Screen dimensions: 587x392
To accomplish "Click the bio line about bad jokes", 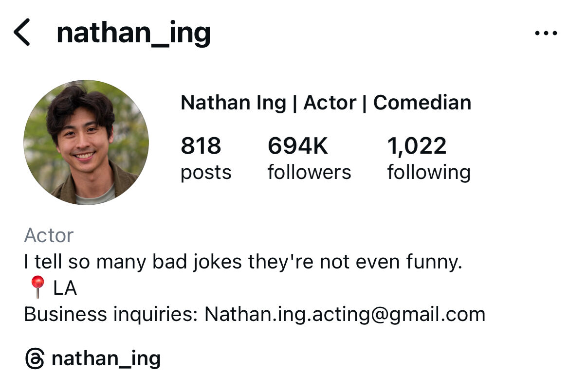I will 243,262.
